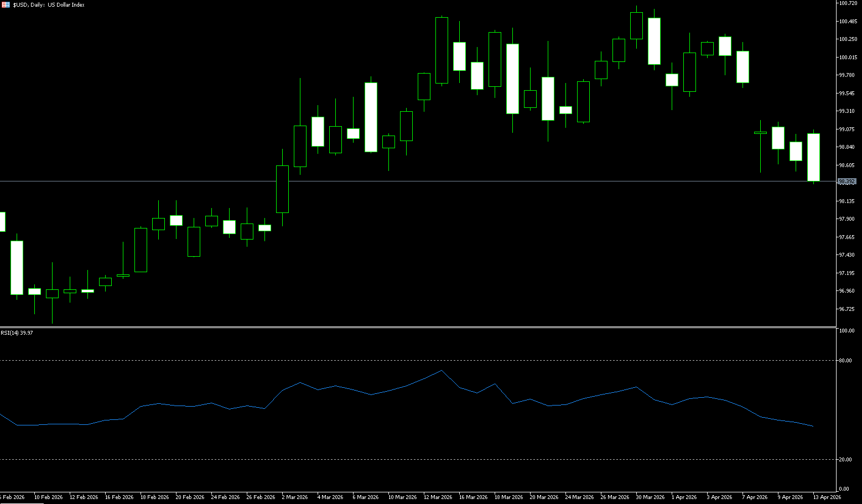The image size is (862, 504).
Task: Select the 100.00 RSI scale label
Action: [847, 331]
